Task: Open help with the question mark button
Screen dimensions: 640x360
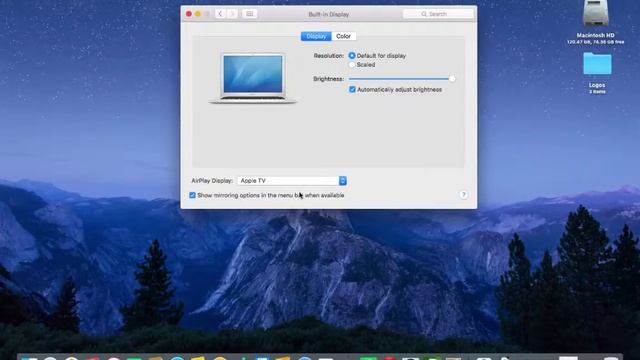Action: pyautogui.click(x=464, y=195)
